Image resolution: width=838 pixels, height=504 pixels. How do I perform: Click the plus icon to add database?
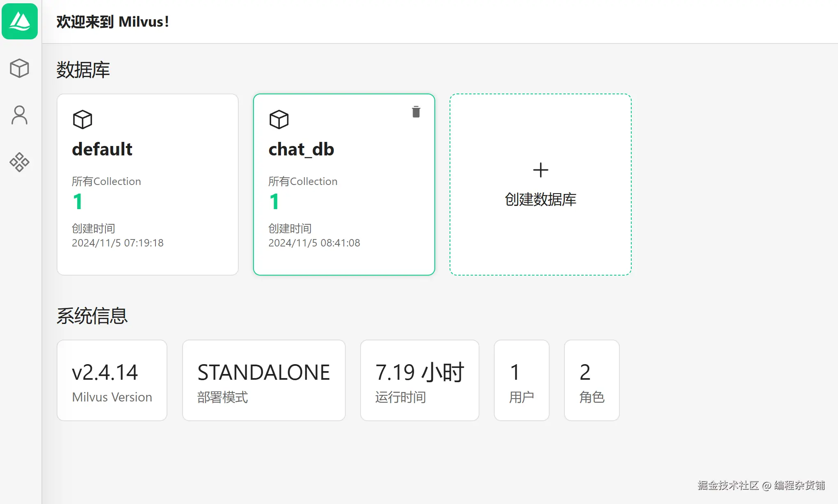(x=541, y=170)
